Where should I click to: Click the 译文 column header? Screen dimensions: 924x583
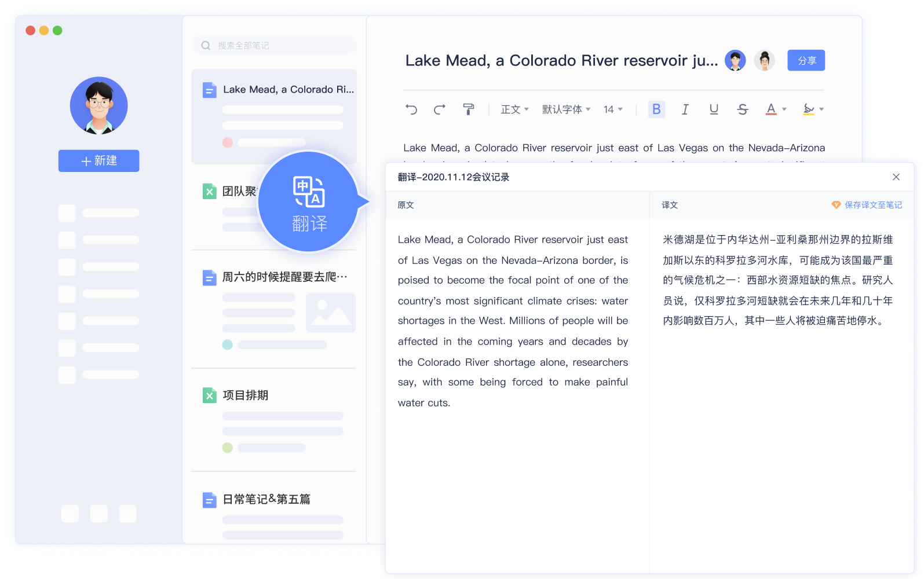[x=670, y=205]
